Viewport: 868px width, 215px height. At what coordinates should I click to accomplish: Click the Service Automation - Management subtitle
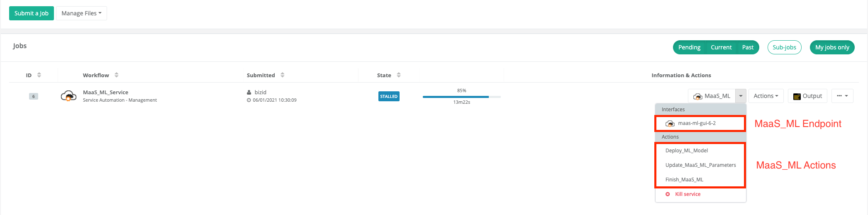(120, 100)
